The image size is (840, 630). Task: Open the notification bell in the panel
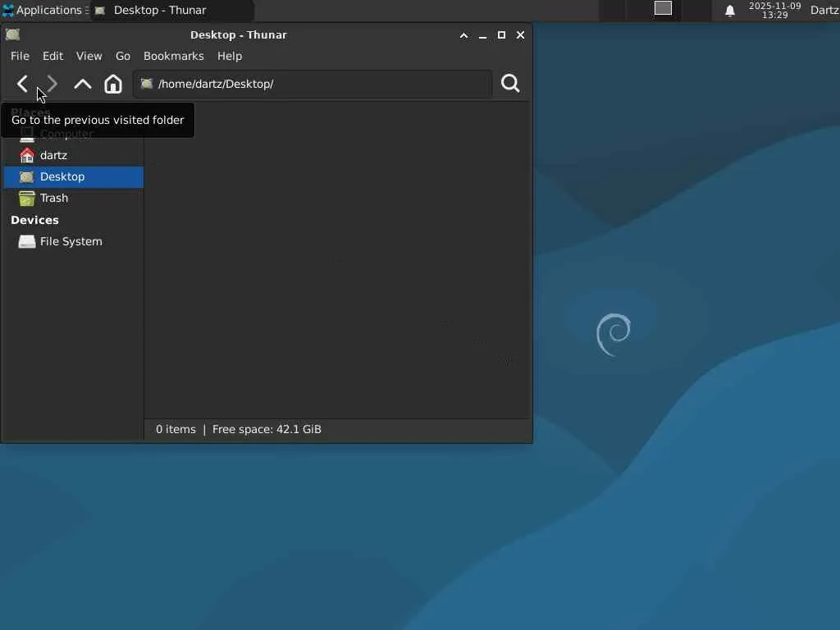729,11
